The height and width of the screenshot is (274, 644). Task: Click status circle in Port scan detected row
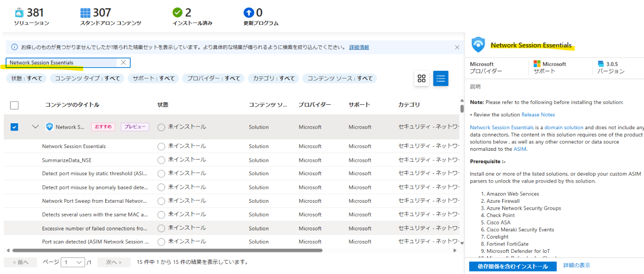pos(161,242)
